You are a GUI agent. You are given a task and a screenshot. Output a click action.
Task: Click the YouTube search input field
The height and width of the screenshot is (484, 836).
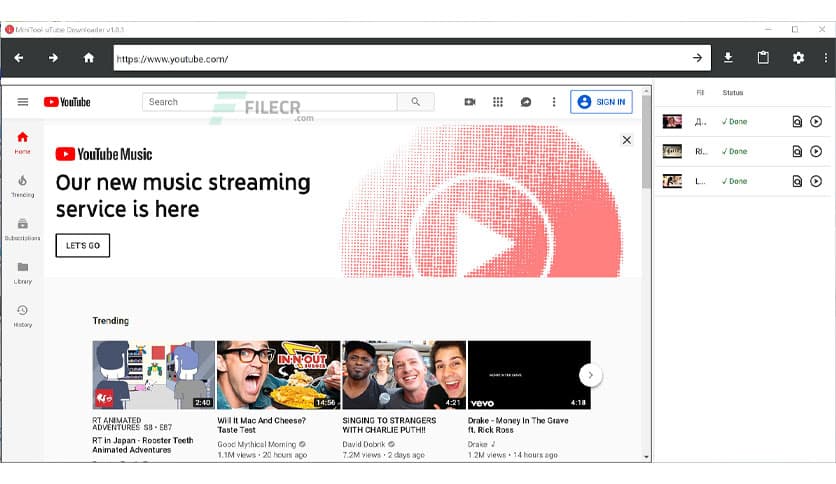pos(270,102)
